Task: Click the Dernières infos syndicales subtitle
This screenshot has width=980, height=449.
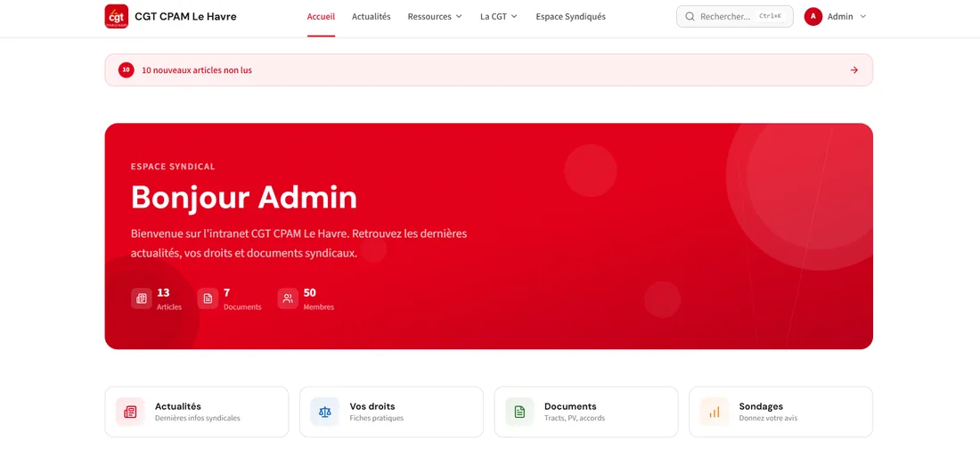Action: tap(198, 419)
